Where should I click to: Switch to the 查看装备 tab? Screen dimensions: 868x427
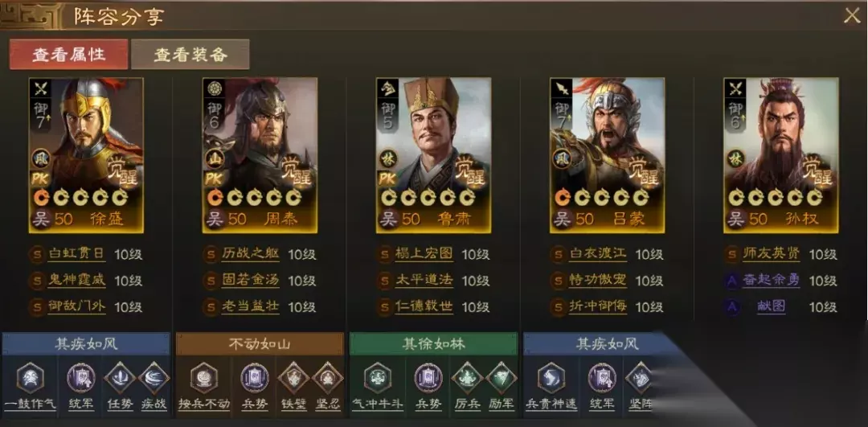(190, 54)
